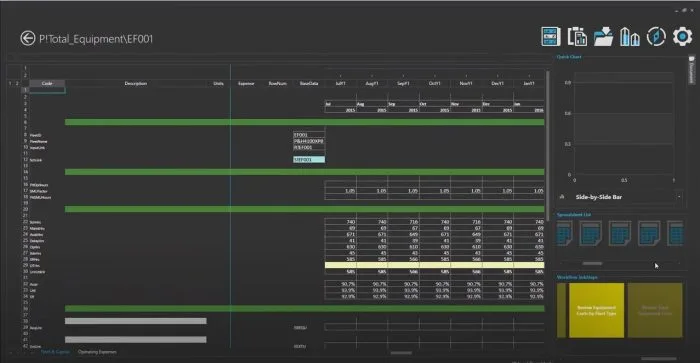The height and width of the screenshot is (363, 700).
Task: Open the calculator-style panel icon in header
Action: point(550,37)
